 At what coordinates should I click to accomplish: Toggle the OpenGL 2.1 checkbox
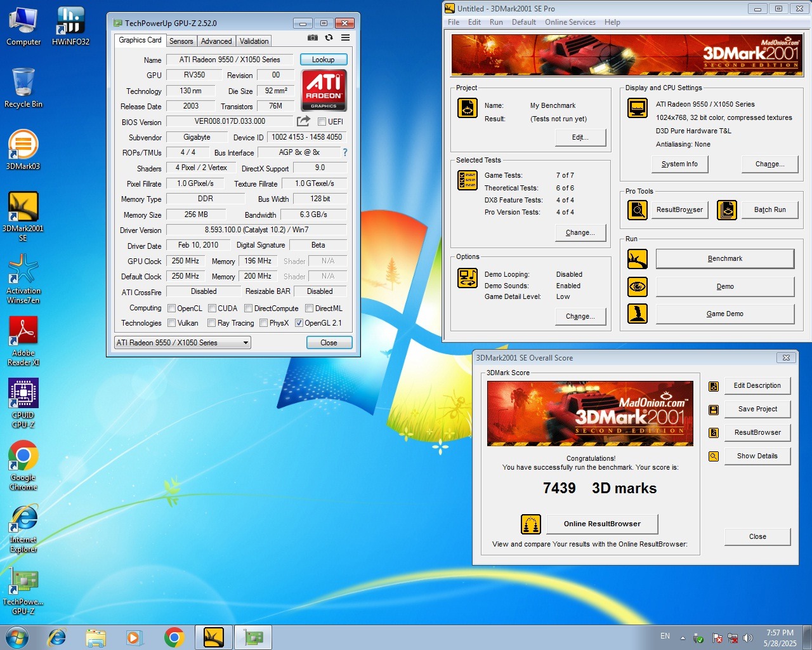(x=299, y=323)
